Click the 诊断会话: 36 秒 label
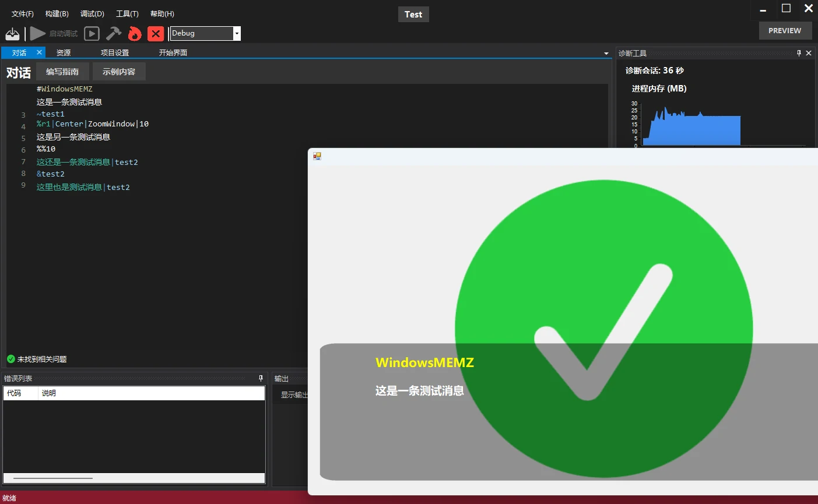The image size is (818, 504). coord(655,71)
